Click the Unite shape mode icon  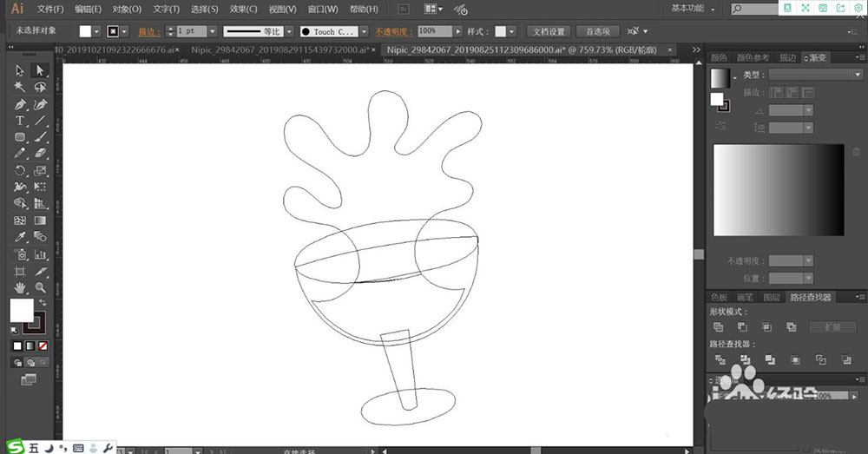pos(718,327)
